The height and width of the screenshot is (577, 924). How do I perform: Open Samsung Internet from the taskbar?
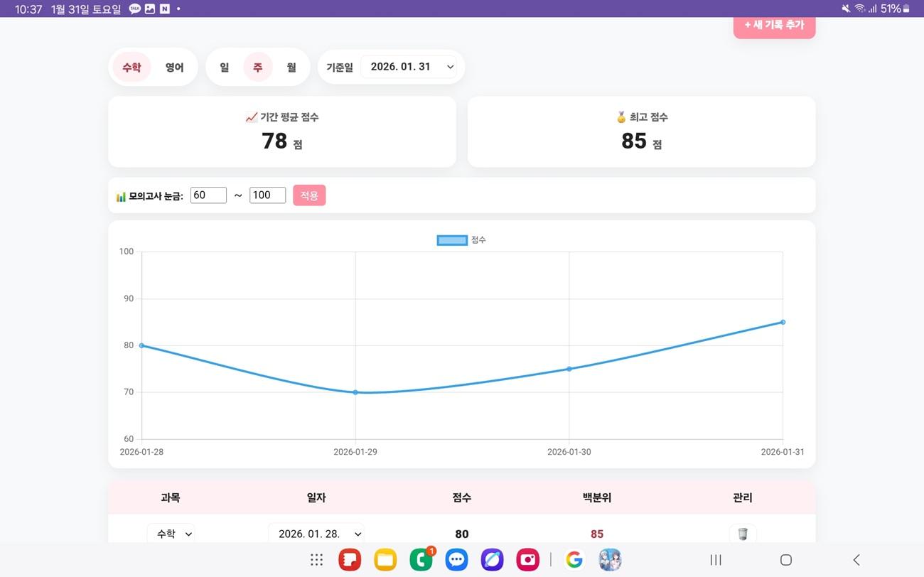click(x=492, y=560)
